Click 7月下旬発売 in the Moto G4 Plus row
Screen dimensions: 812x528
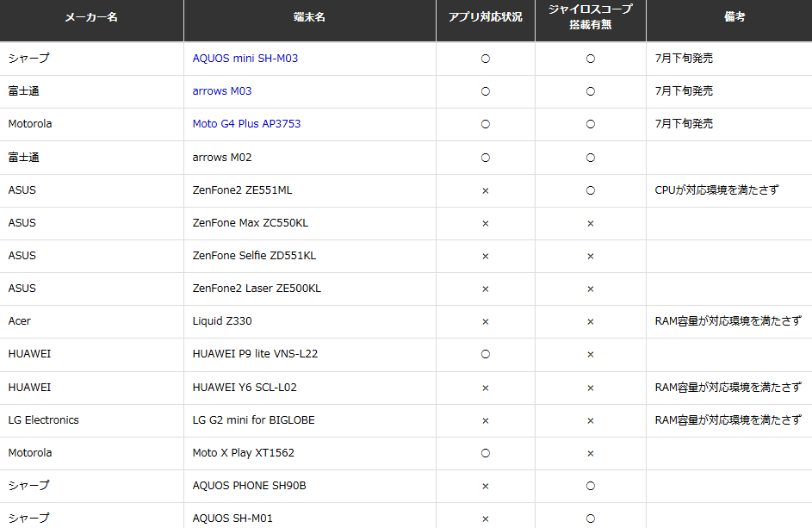684,124
